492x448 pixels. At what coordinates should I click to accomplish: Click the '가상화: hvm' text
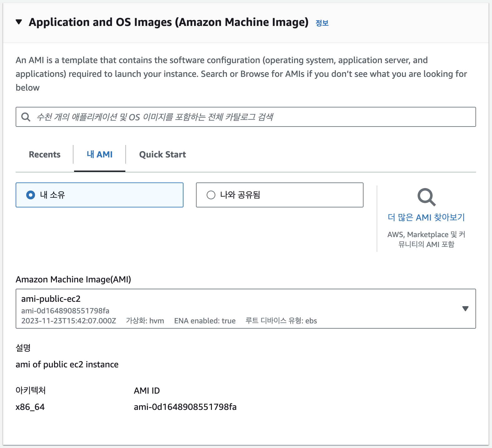145,321
